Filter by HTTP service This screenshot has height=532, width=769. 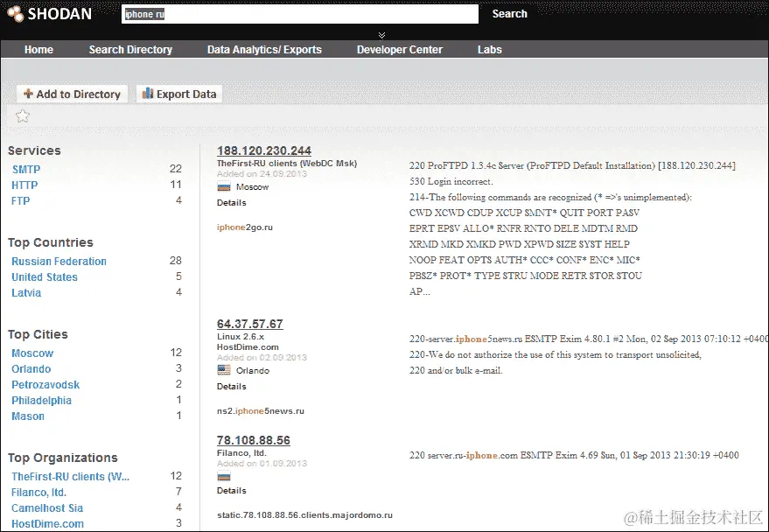click(x=24, y=185)
